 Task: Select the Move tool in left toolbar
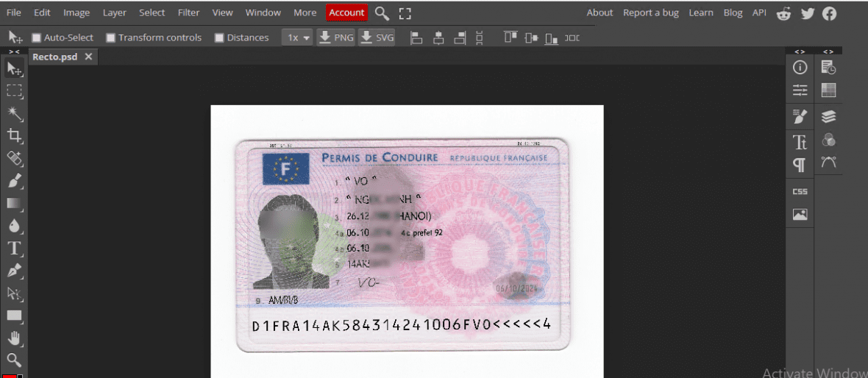tap(14, 68)
